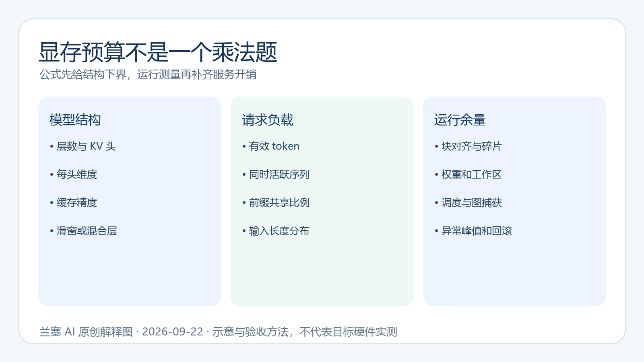Select the bullet 块对齐与碎片
Image resolution: width=644 pixels, height=362 pixels.
click(468, 146)
